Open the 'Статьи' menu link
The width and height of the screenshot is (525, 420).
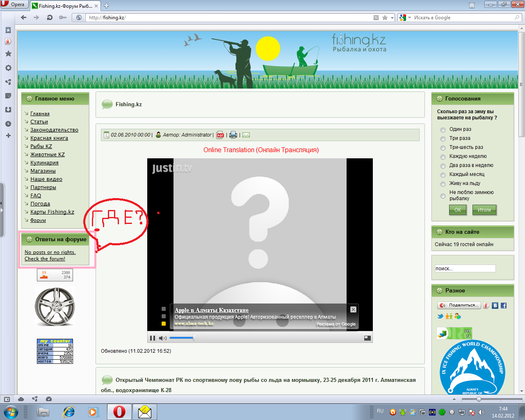(39, 122)
